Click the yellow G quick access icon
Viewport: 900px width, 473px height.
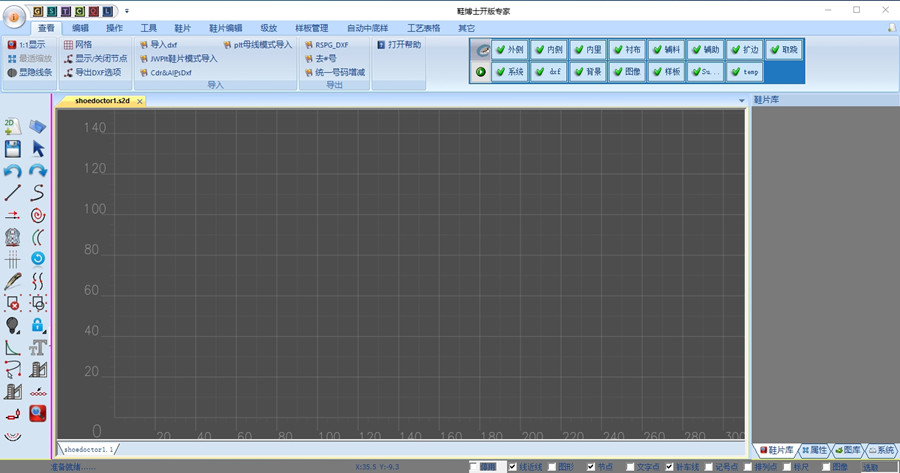pos(38,11)
